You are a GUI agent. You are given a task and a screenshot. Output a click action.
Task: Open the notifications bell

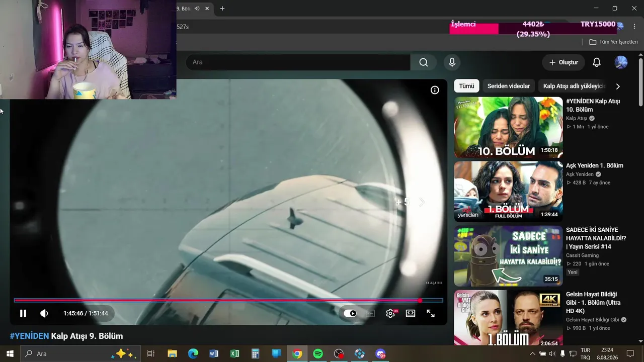597,62
